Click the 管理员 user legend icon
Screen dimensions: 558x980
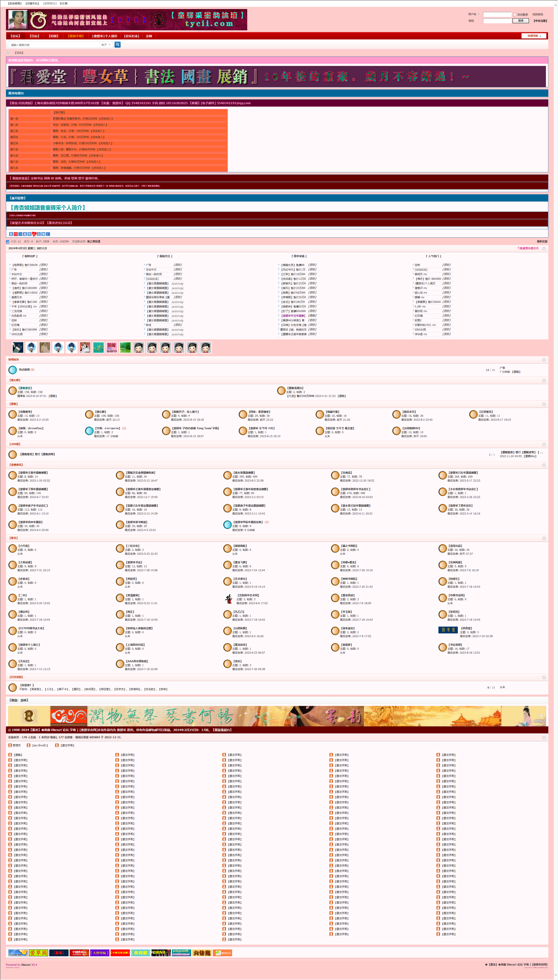[x=10, y=745]
